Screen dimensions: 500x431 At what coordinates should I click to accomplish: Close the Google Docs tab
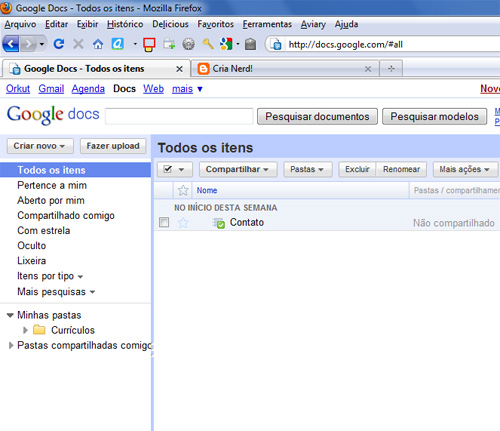[179, 69]
